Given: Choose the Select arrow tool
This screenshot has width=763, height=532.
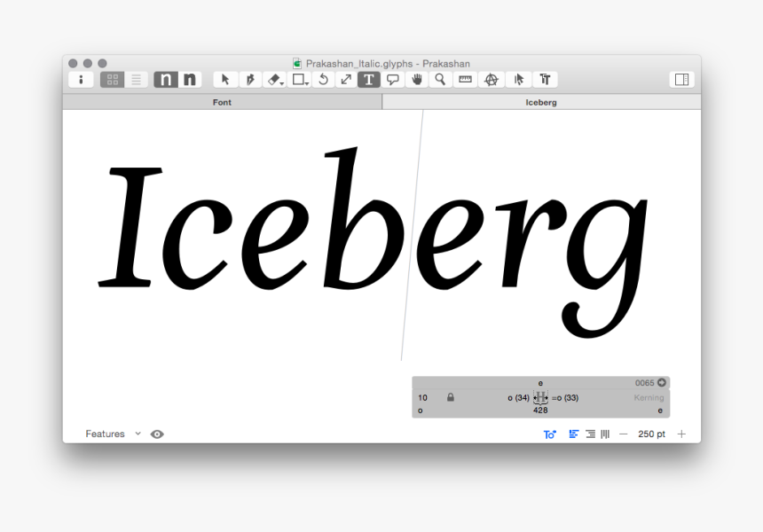Looking at the screenshot, I should (x=225, y=79).
